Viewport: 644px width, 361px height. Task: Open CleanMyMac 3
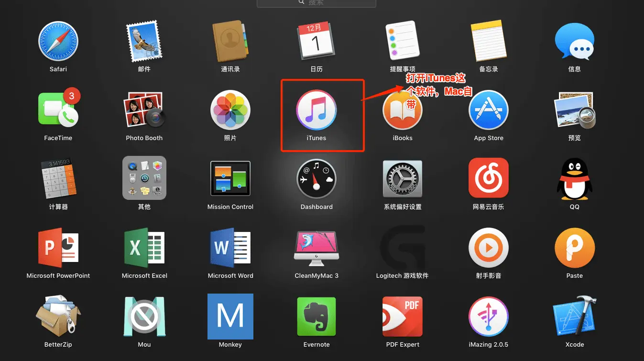tap(317, 249)
